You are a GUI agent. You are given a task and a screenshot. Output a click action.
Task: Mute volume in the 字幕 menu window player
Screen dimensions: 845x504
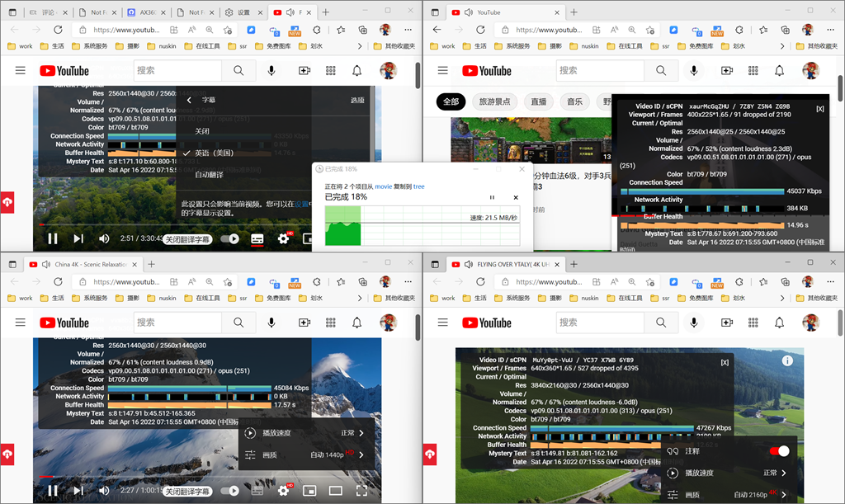click(x=104, y=238)
